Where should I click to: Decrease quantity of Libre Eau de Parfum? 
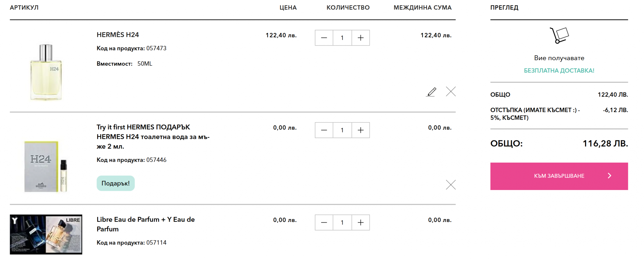click(324, 223)
